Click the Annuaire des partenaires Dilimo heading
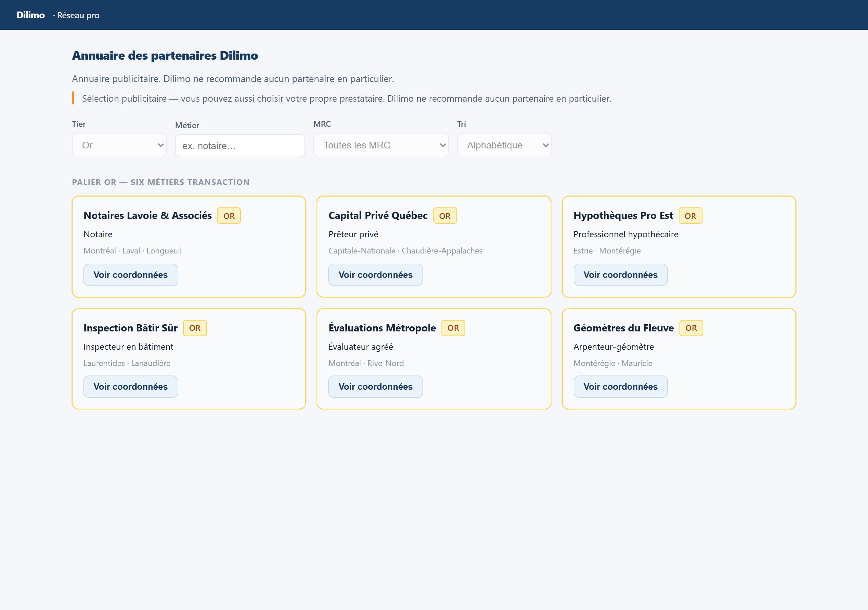 (x=165, y=56)
